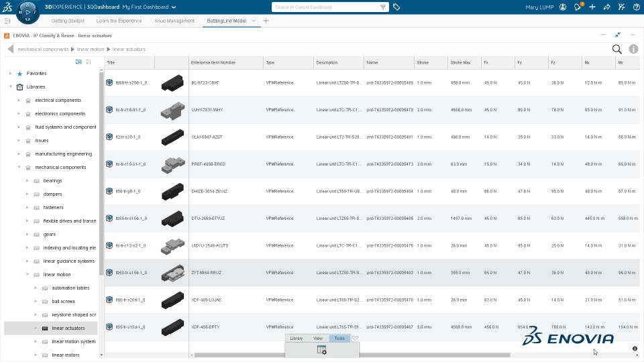Image resolution: width=644 pixels, height=362 pixels.
Task: Click thumbnail of ZYT-6954-REUZ
Action: pos(172,273)
